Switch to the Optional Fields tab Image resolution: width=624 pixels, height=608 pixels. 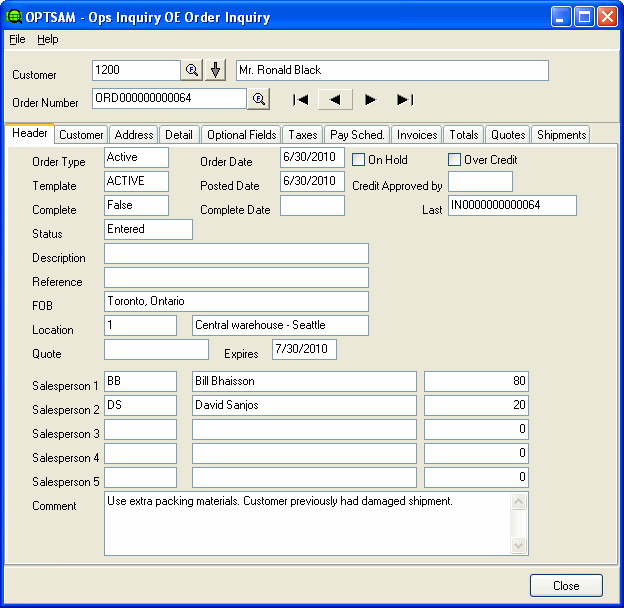(241, 135)
